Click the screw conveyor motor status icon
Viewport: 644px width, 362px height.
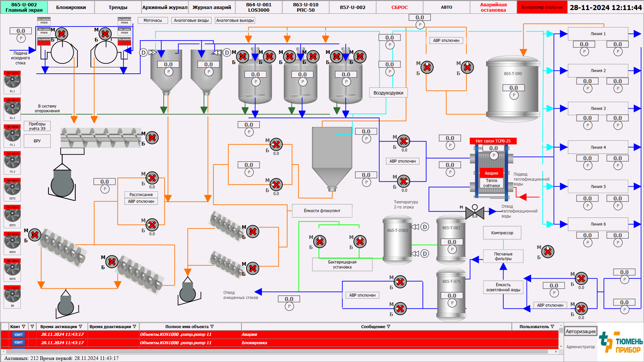tap(152, 138)
